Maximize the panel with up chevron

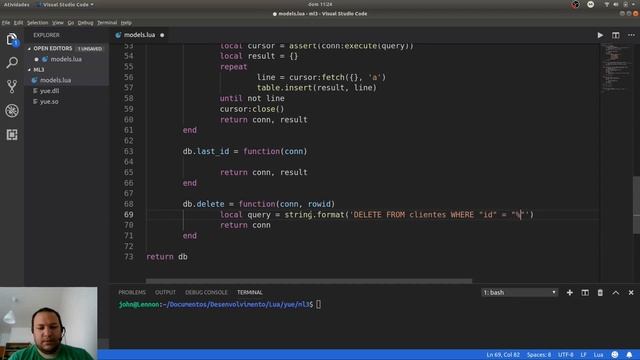616,293
